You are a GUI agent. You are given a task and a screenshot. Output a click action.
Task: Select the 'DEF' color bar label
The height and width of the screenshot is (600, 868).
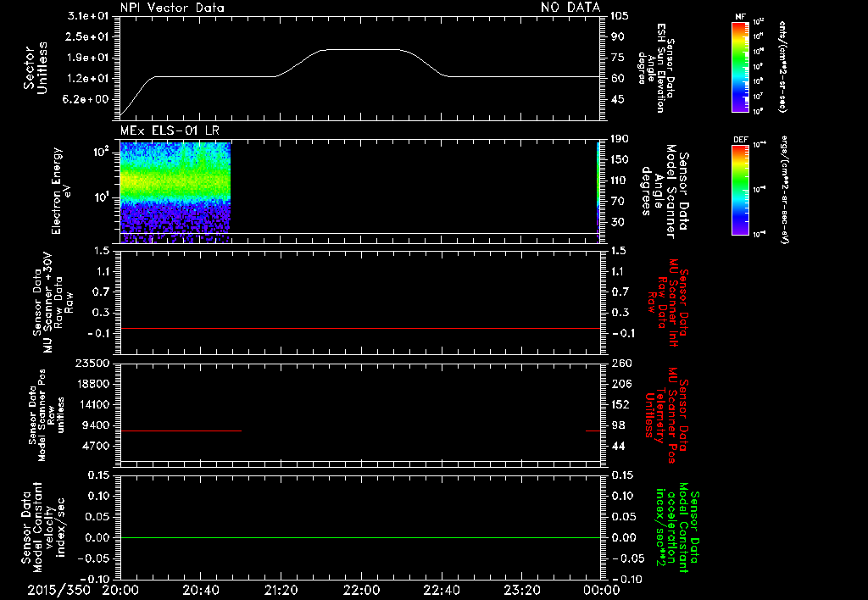tap(740, 140)
